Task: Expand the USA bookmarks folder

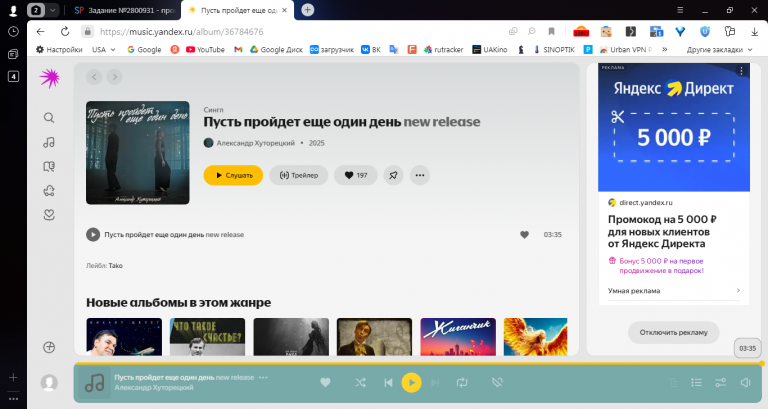Action: [x=103, y=49]
